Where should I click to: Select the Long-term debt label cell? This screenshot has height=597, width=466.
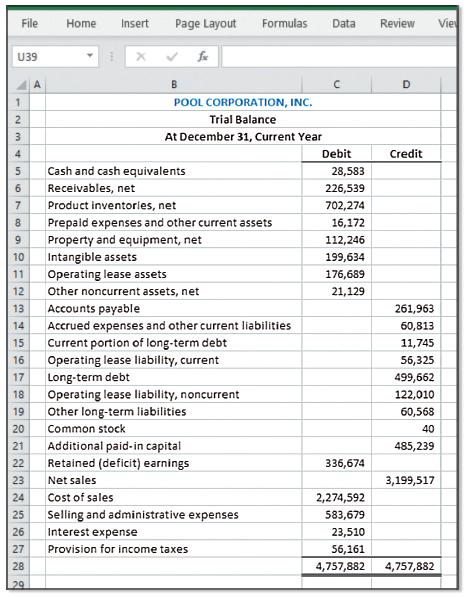(x=174, y=377)
